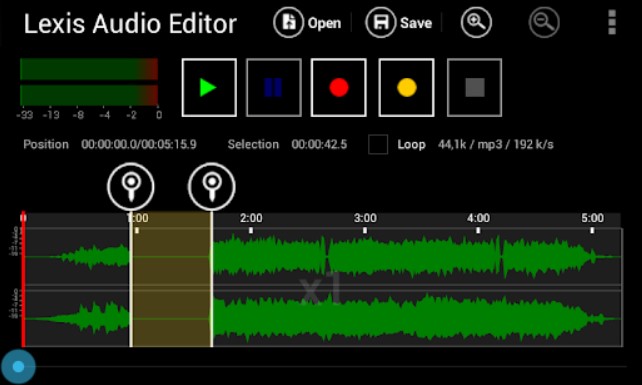
Task: Open the overflow menu (three dots)
Action: click(x=612, y=23)
